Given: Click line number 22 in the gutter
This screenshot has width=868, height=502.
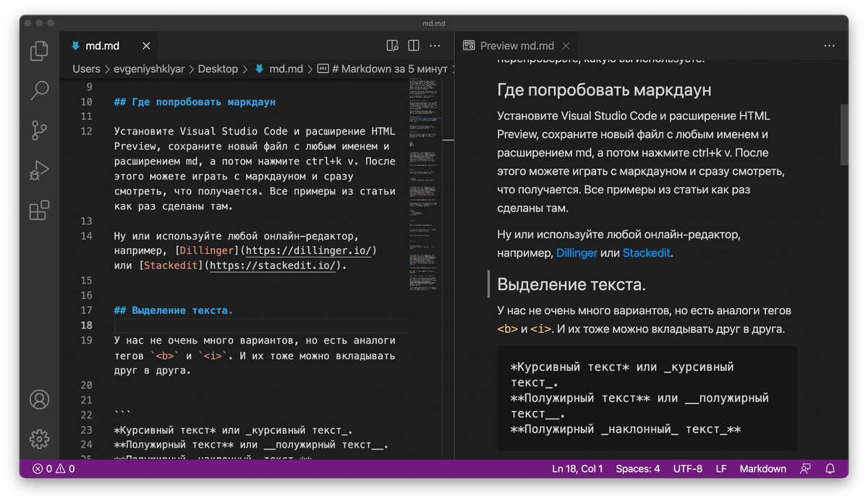Looking at the screenshot, I should tap(86, 414).
